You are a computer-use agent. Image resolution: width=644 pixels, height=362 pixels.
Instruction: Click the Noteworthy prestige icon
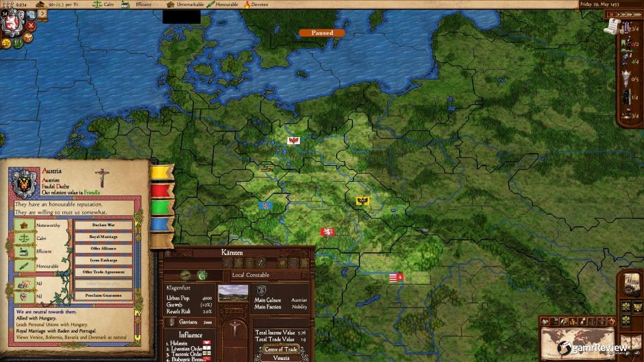24,225
